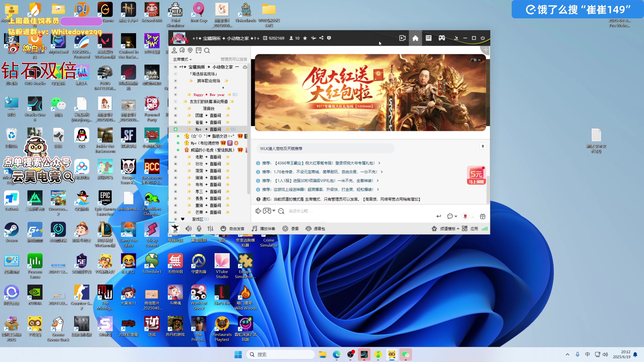644x362 pixels.
Task: Open the gamepad dropdown beside chat input
Action: [x=269, y=211]
